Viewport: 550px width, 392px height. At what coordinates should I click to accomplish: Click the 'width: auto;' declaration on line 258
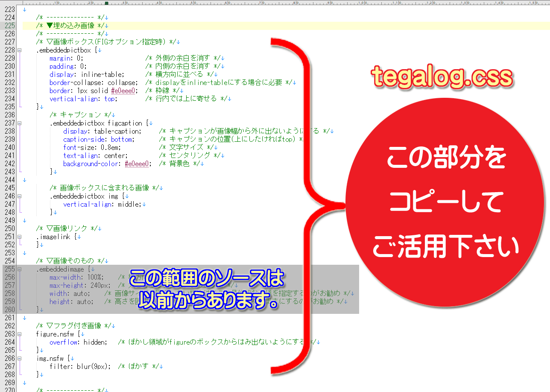[x=70, y=294]
